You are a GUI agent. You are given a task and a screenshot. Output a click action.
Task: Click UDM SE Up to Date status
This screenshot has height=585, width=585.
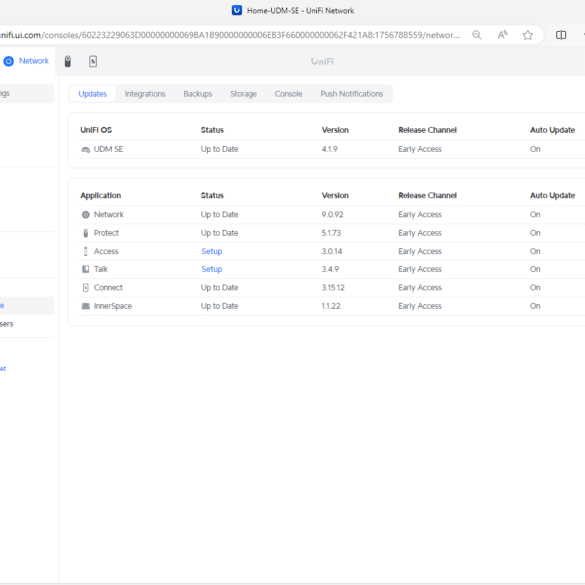[219, 149]
